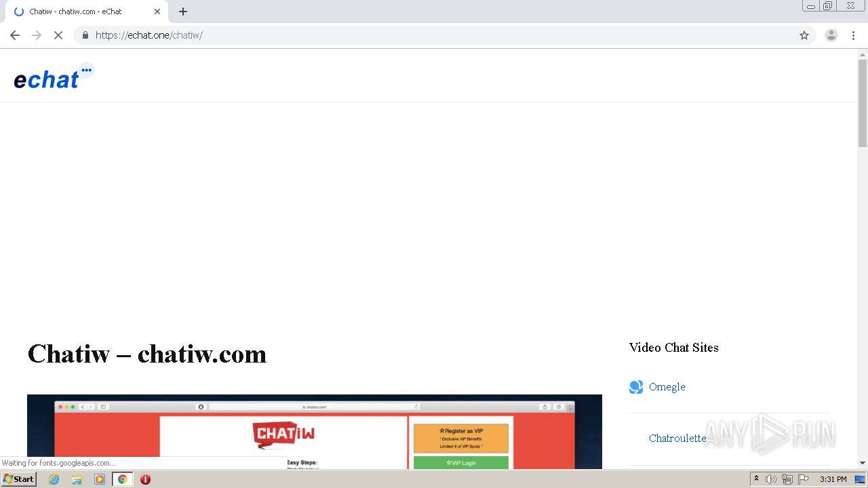This screenshot has width=868, height=488.
Task: Click the Chrome taskbar icon
Action: [x=123, y=479]
